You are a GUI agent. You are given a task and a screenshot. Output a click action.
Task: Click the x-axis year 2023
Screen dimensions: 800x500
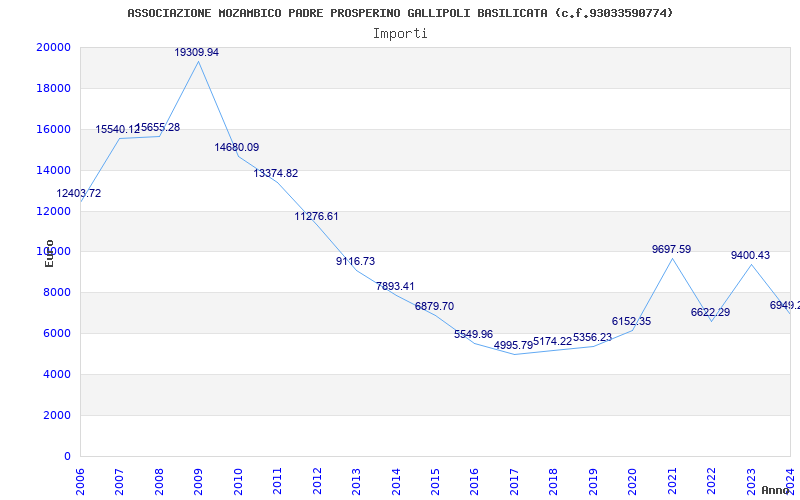click(751, 482)
